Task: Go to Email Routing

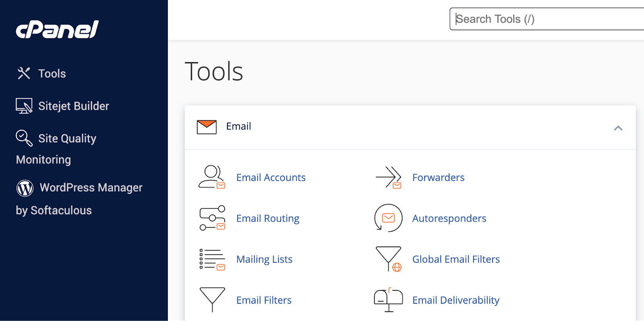Action: click(x=268, y=218)
